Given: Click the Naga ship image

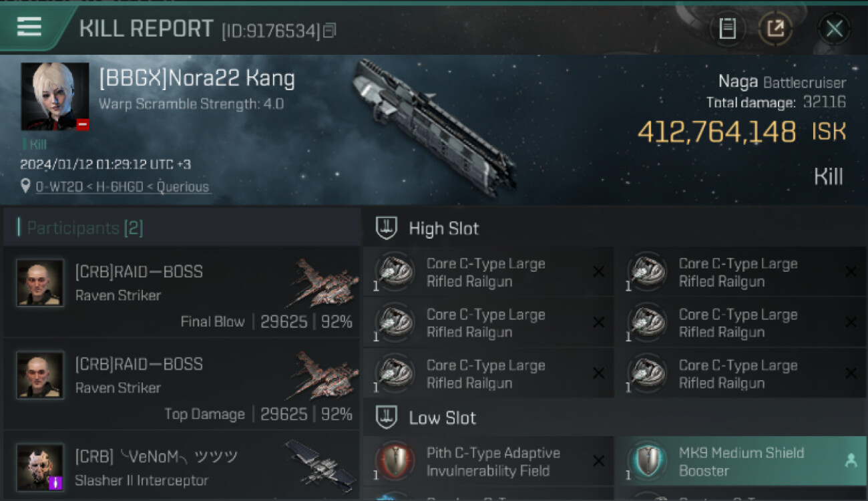Looking at the screenshot, I should coord(433,127).
